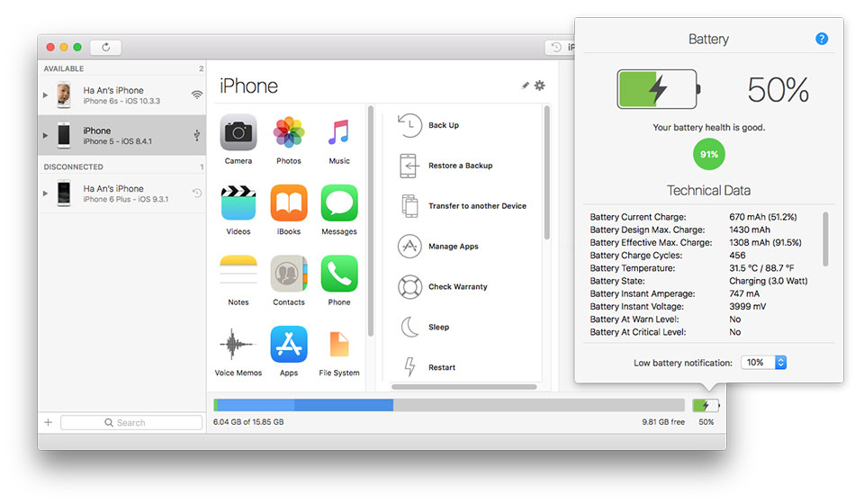Open the device settings gear icon
Image resolution: width=864 pixels, height=504 pixels.
[x=540, y=85]
